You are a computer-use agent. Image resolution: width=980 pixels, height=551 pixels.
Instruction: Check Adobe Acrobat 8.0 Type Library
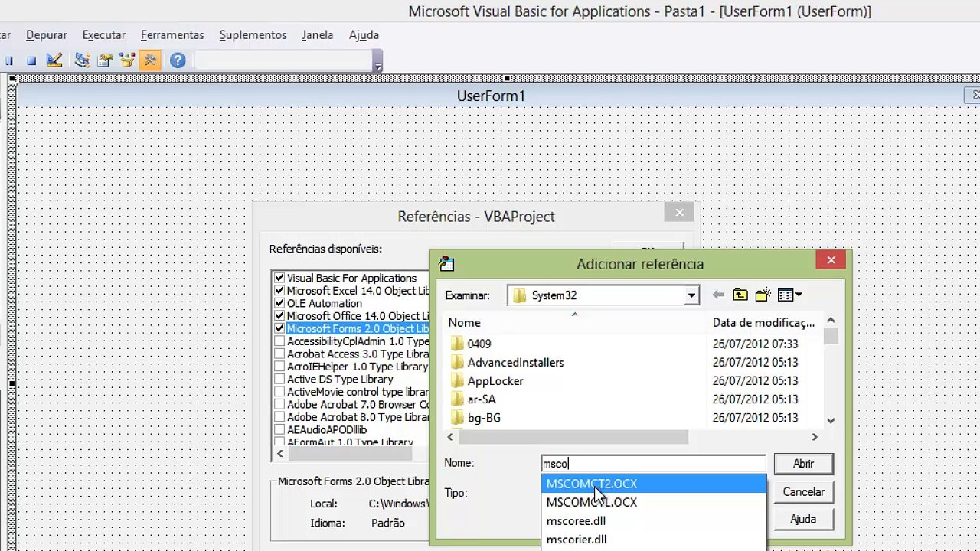click(279, 417)
